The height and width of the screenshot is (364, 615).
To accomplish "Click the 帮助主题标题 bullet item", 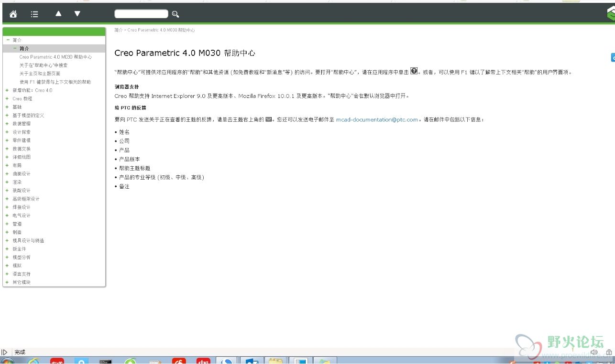I will pos(134,168).
